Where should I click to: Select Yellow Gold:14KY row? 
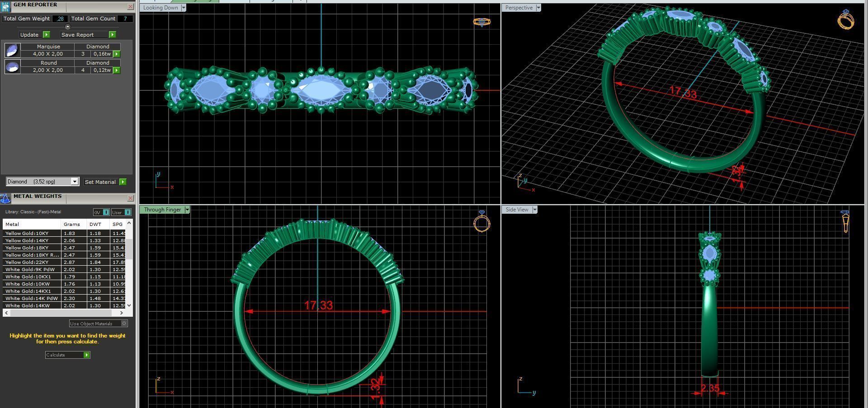64,240
